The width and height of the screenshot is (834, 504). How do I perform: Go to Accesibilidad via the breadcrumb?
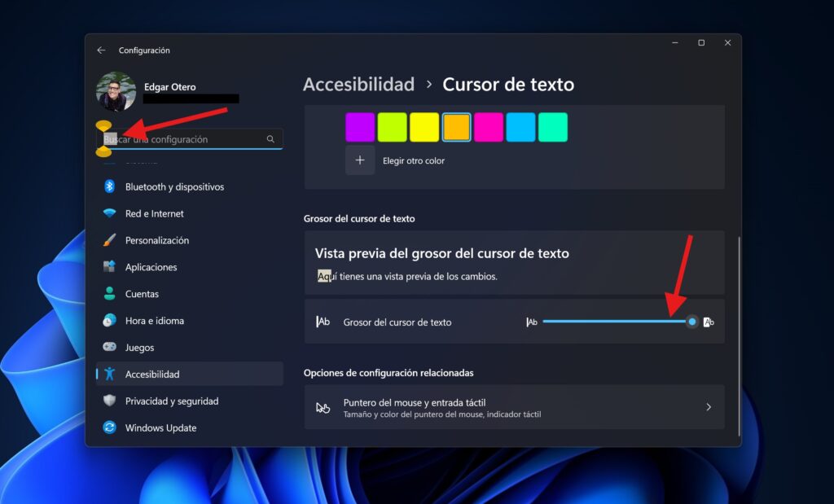[358, 84]
